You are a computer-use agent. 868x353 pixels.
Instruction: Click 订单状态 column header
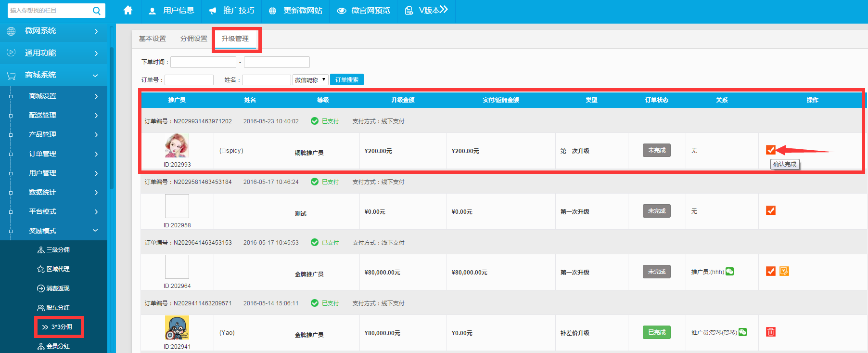[x=657, y=100]
